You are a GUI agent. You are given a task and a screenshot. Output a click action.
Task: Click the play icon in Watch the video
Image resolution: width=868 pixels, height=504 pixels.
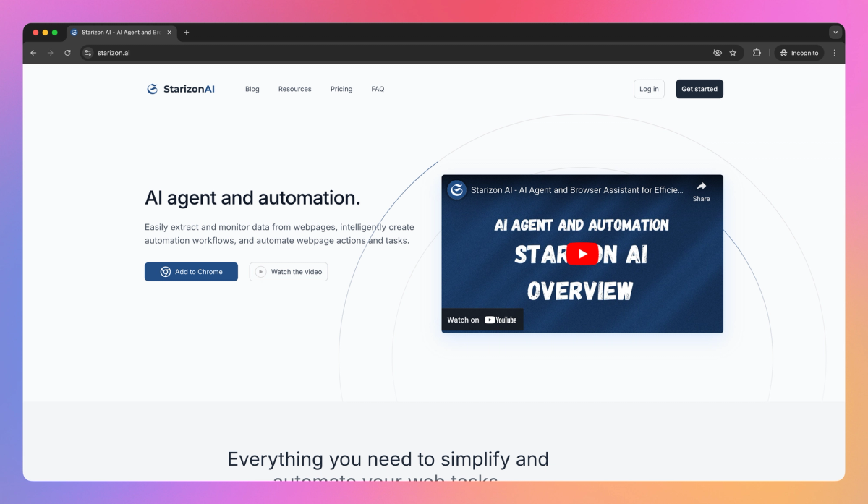[260, 271]
